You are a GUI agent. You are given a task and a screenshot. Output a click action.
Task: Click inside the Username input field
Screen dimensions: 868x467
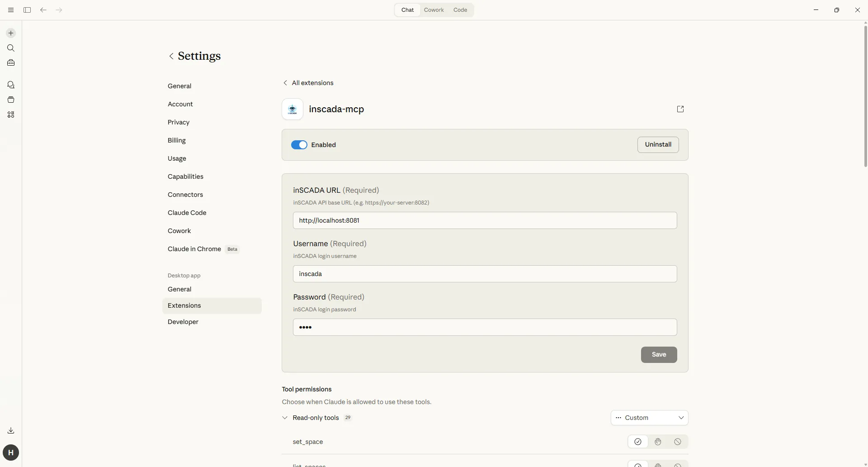point(484,274)
